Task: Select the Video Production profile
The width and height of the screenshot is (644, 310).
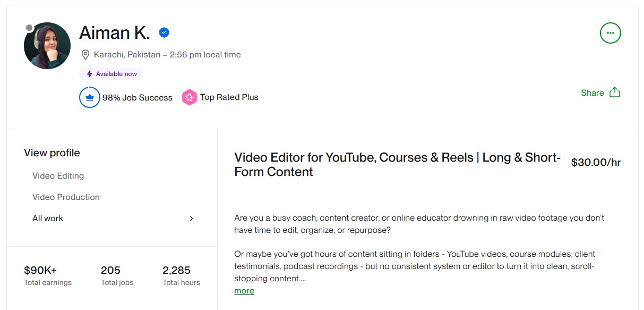Action: pyautogui.click(x=66, y=197)
